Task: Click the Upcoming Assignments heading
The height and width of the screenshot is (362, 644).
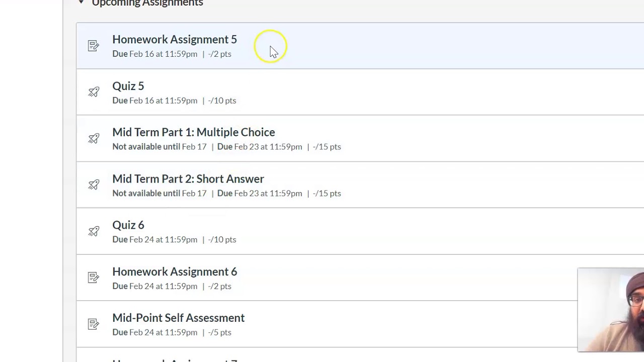Action: (147, 4)
